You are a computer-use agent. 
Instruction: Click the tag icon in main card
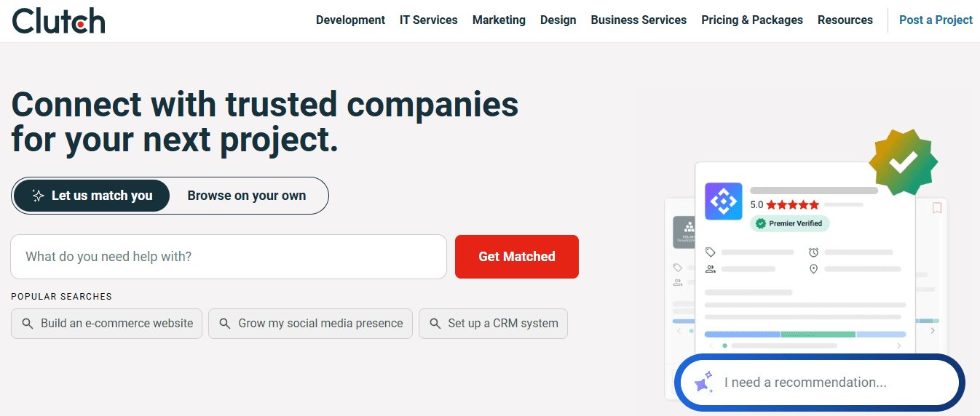point(711,252)
